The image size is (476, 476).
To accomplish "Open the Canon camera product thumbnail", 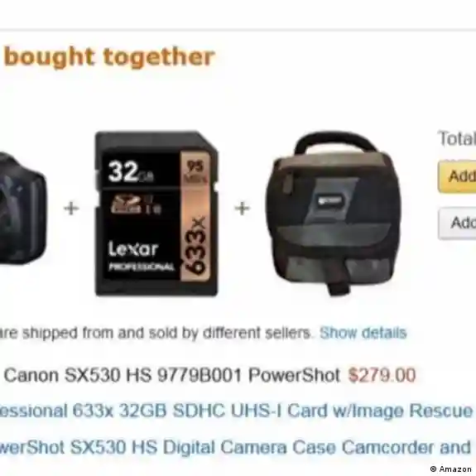I will tap(23, 207).
